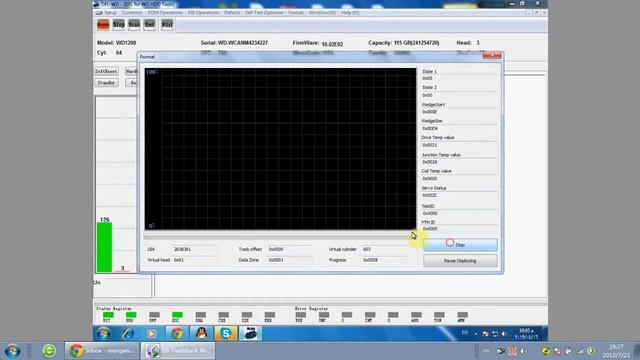Click the outer taskbar clock
The width and height of the screenshot is (640, 360).
click(616, 351)
